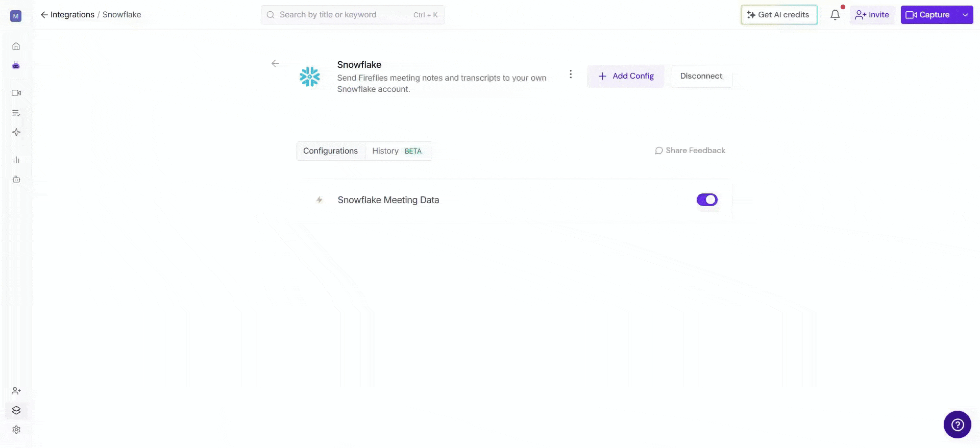The height and width of the screenshot is (448, 980).
Task: Click the lightning bolt icon beside Snowflake Meeting Data
Action: point(320,200)
